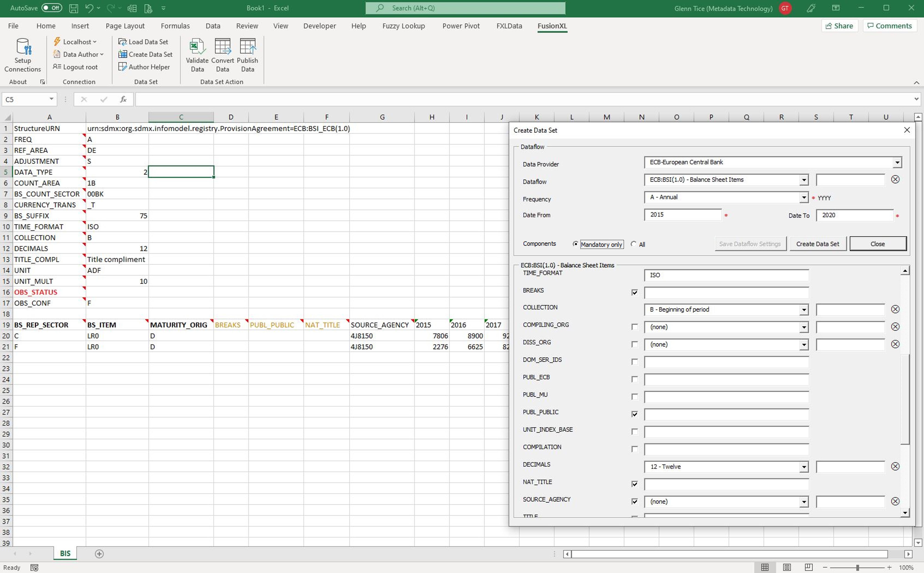The height and width of the screenshot is (573, 924).
Task: Click the Page Break Preview status icon
Action: pyautogui.click(x=808, y=567)
